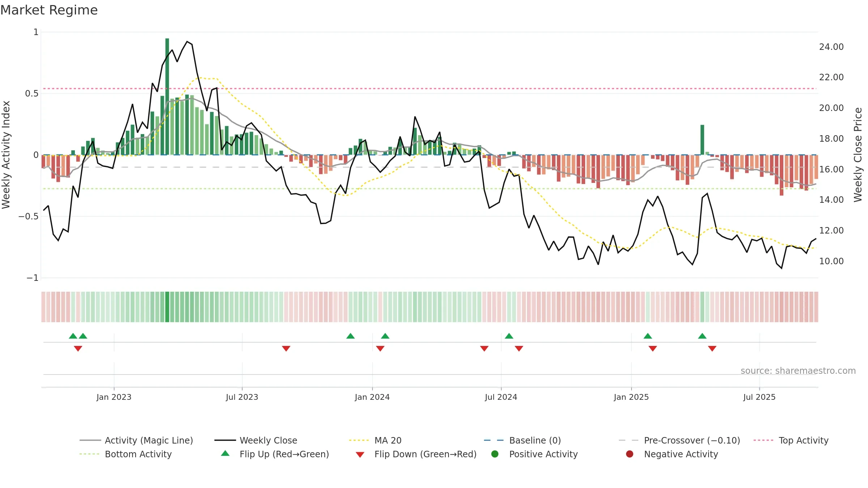The width and height of the screenshot is (868, 488).
Task: Select the flip-down marker just after Jan 2024
Action: (380, 348)
